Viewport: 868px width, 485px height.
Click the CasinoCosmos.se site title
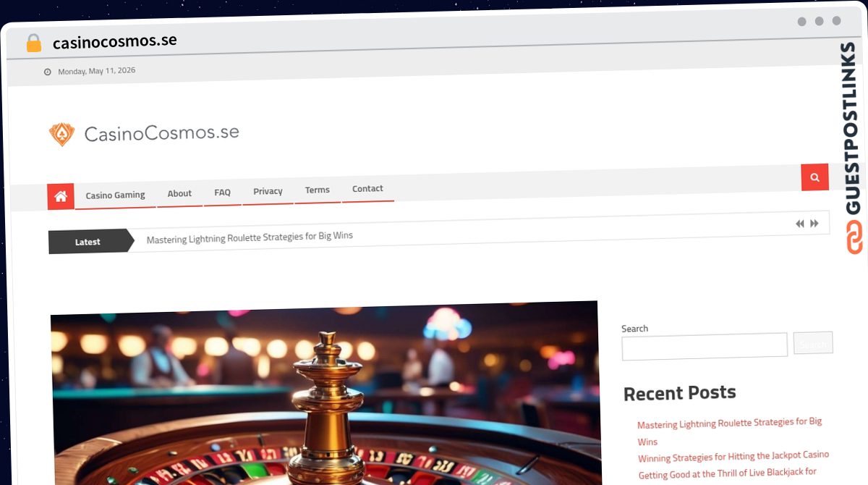click(161, 132)
